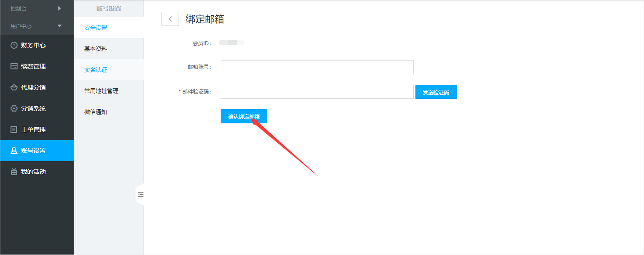
Task: Go back using the left chevron button
Action: coord(170,19)
